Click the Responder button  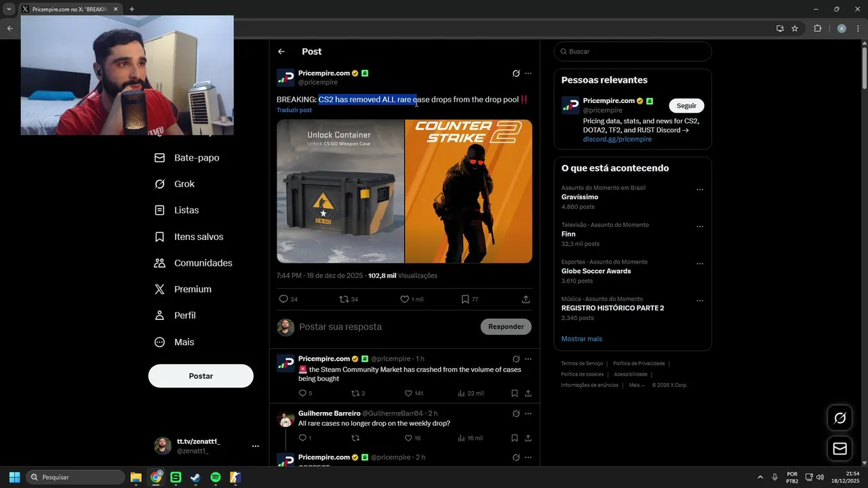pos(506,327)
